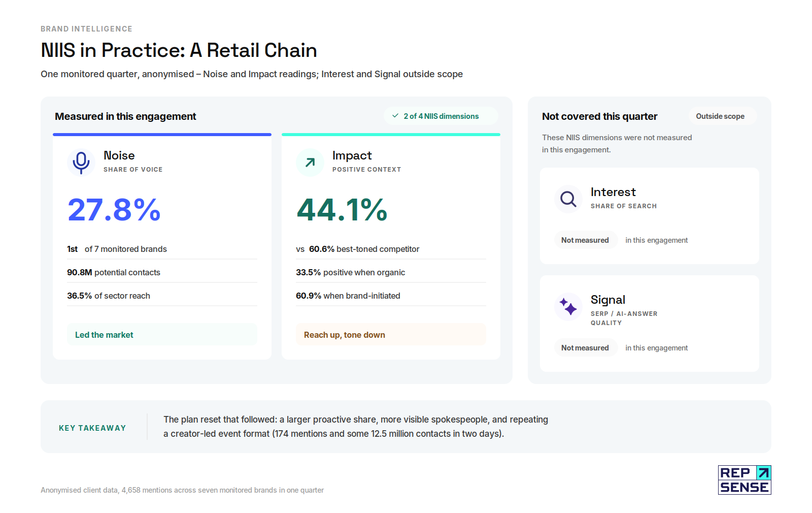Select the 90.8M potential contacts row

coord(162,272)
